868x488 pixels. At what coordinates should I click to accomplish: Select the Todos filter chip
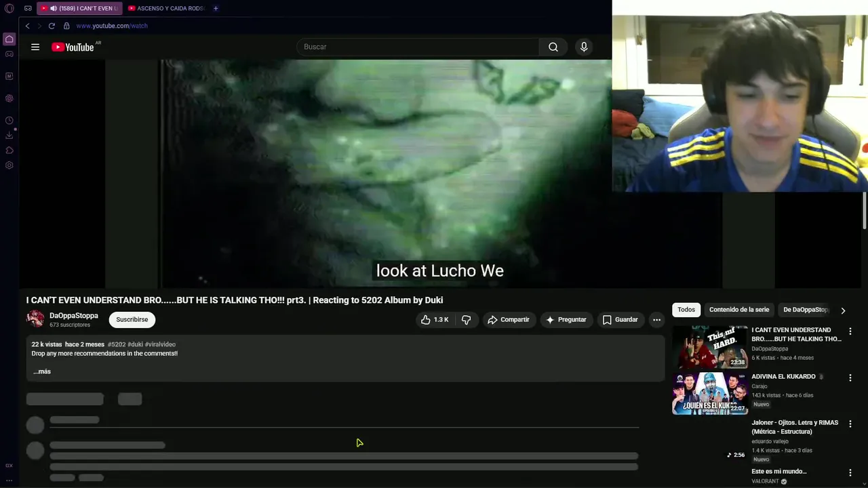tap(686, 310)
